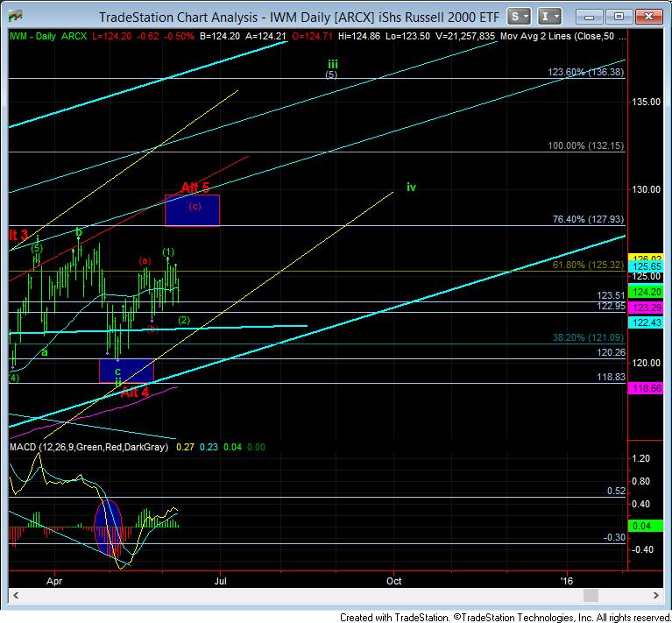The image size is (672, 623).
Task: Click the magenta 118.66 price axis marker
Action: (x=646, y=388)
